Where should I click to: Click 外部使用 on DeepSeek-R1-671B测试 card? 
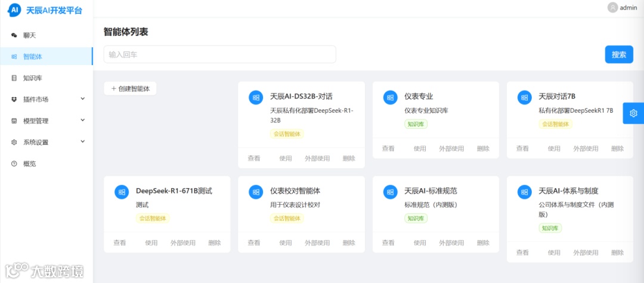click(x=183, y=242)
